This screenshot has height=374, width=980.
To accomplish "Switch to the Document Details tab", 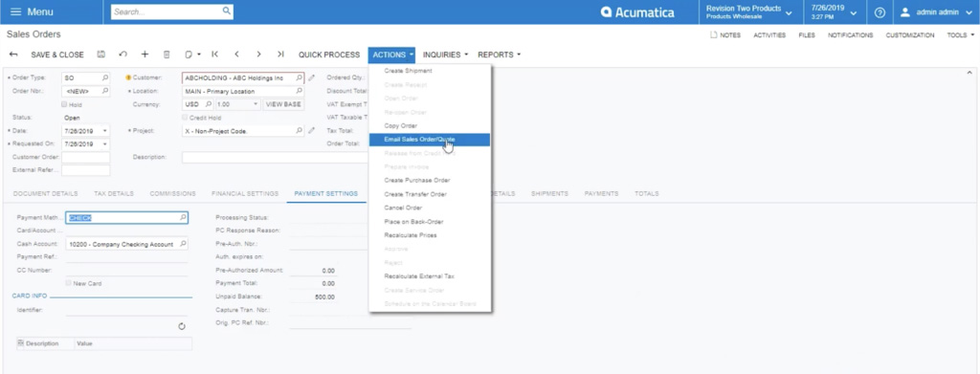I will [x=46, y=193].
